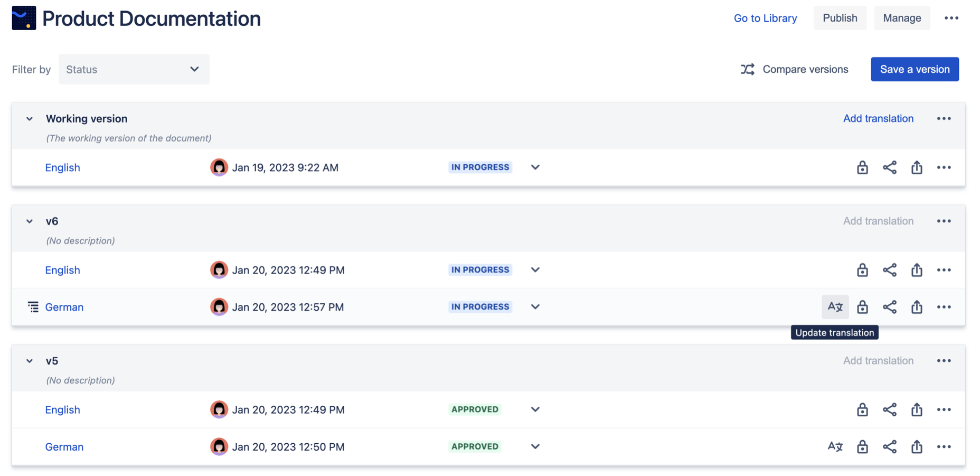The image size is (980, 476).
Task: Click share icon in v6 English row
Action: click(x=890, y=270)
